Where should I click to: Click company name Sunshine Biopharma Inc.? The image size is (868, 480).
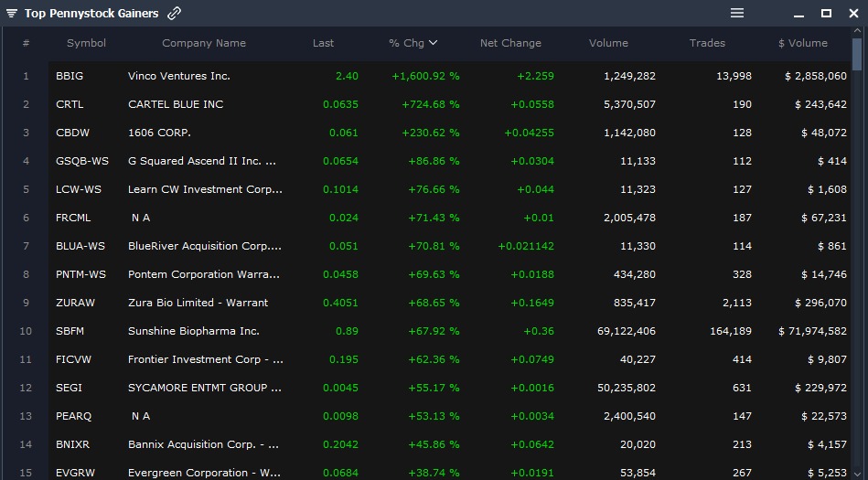click(194, 331)
